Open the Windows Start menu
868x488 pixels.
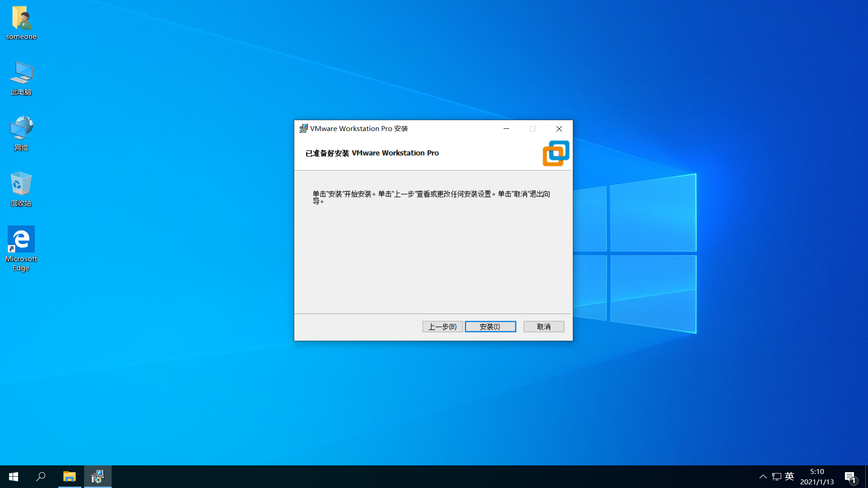(14, 477)
